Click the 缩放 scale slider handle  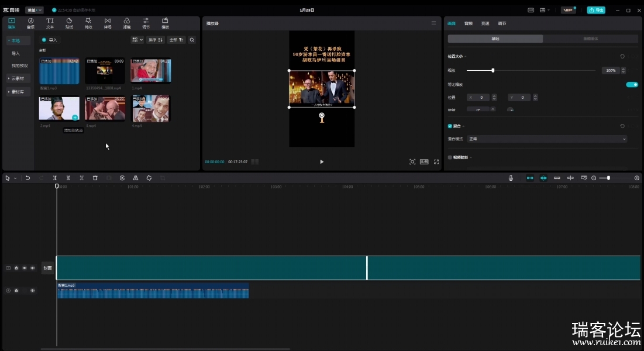pyautogui.click(x=493, y=70)
